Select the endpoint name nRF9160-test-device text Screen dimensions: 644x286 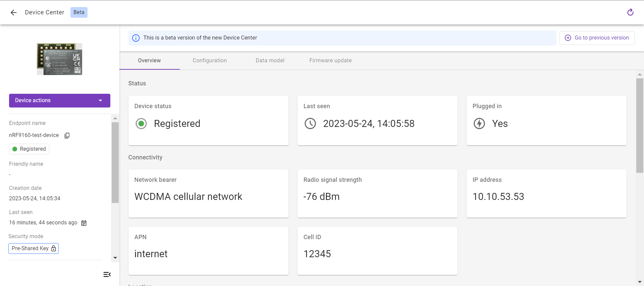(34, 135)
